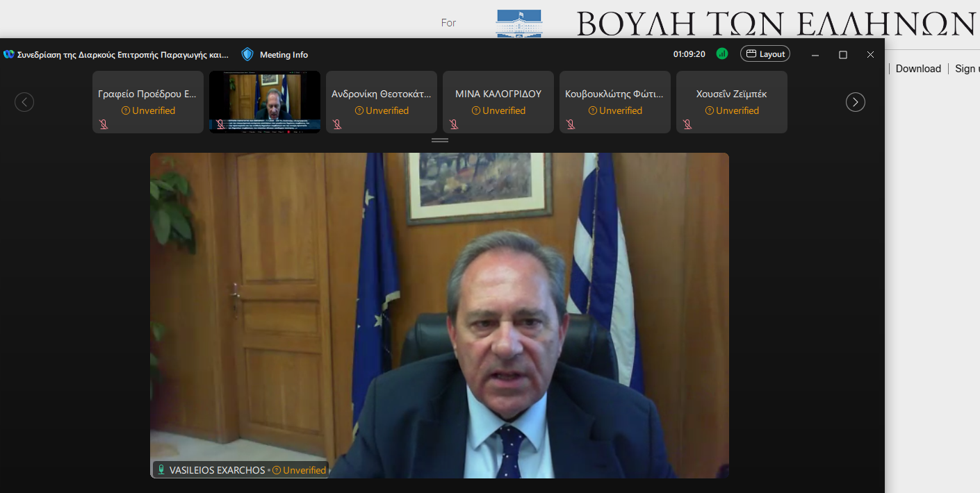Show previous participants with left arrow

[24, 102]
